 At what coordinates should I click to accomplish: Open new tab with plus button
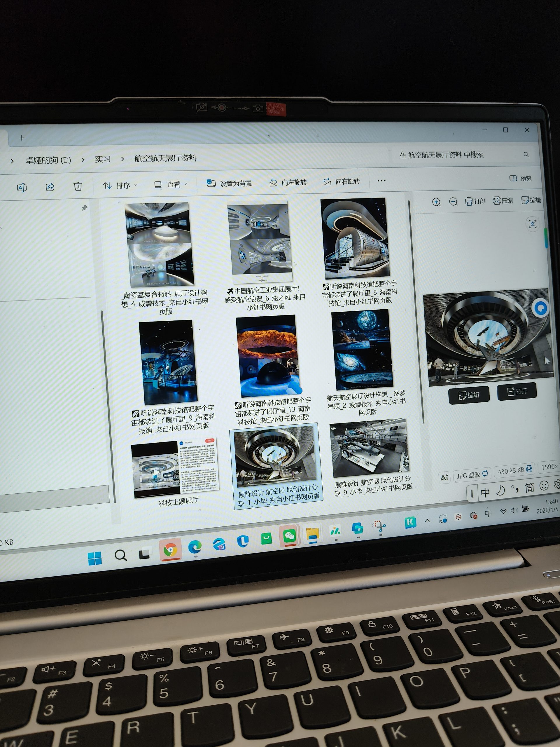pos(22,138)
